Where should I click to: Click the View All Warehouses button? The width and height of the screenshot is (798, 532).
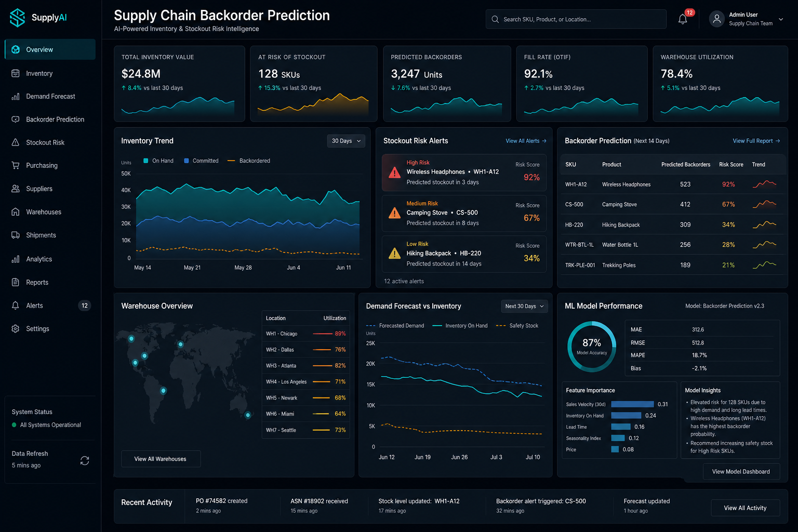coord(161,459)
